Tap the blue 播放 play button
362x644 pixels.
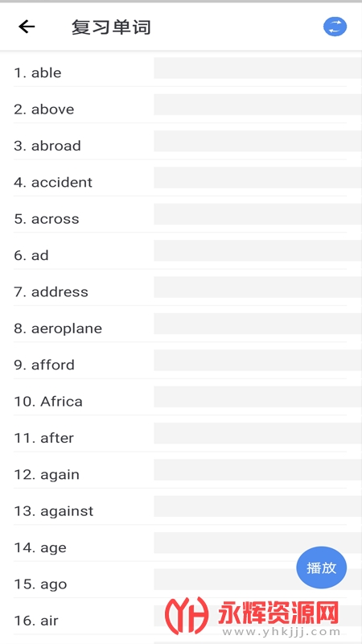(x=321, y=568)
